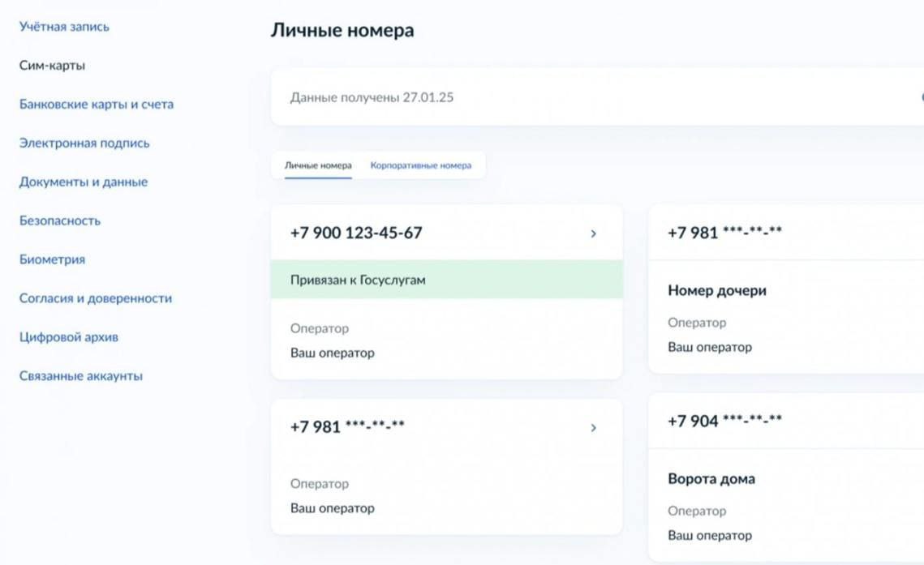Open the Номер дочери number card
924x565 pixels.
716,290
